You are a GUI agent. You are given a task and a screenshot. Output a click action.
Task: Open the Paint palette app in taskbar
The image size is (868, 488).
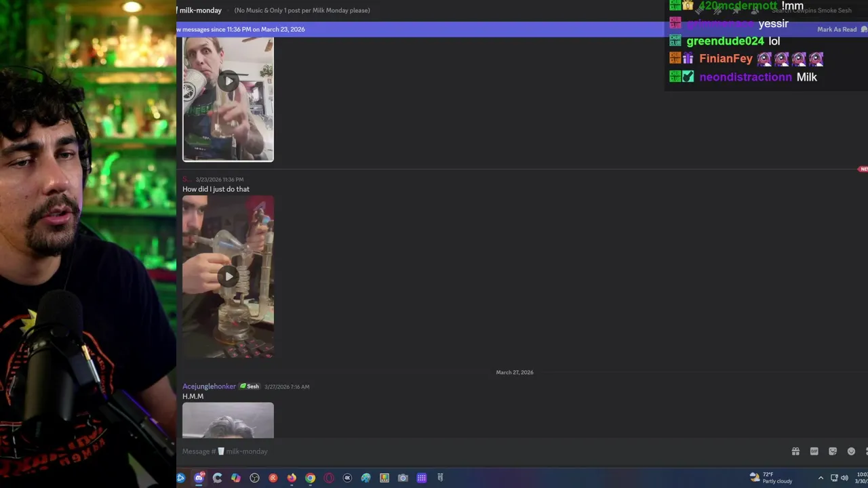pyautogui.click(x=366, y=478)
